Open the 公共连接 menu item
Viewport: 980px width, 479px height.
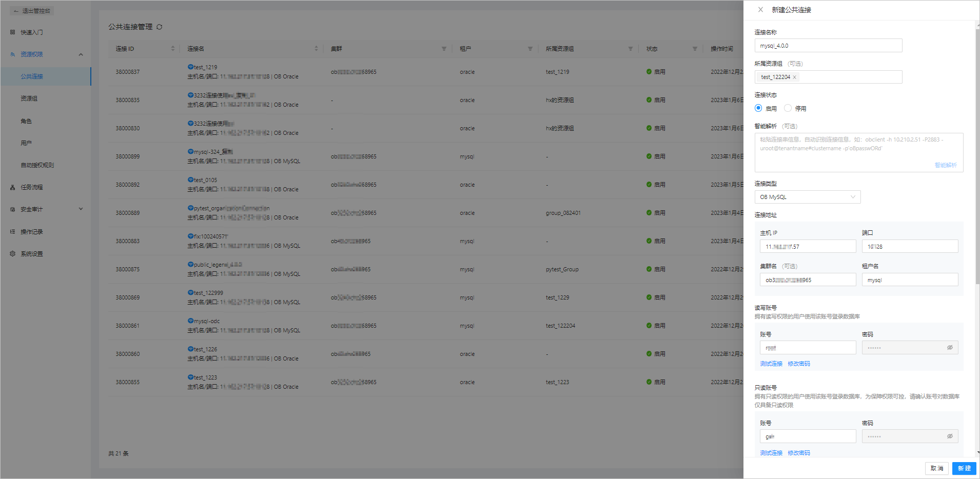tap(46, 76)
